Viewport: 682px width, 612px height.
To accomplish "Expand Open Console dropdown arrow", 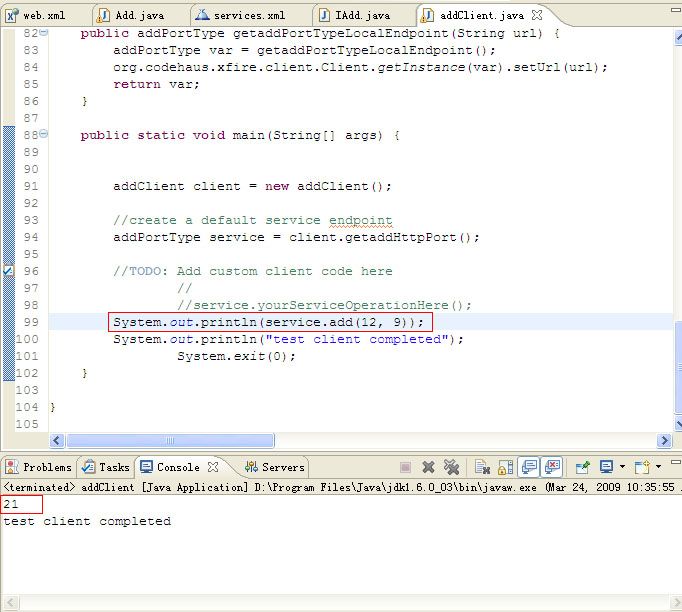I will pyautogui.click(x=659, y=467).
